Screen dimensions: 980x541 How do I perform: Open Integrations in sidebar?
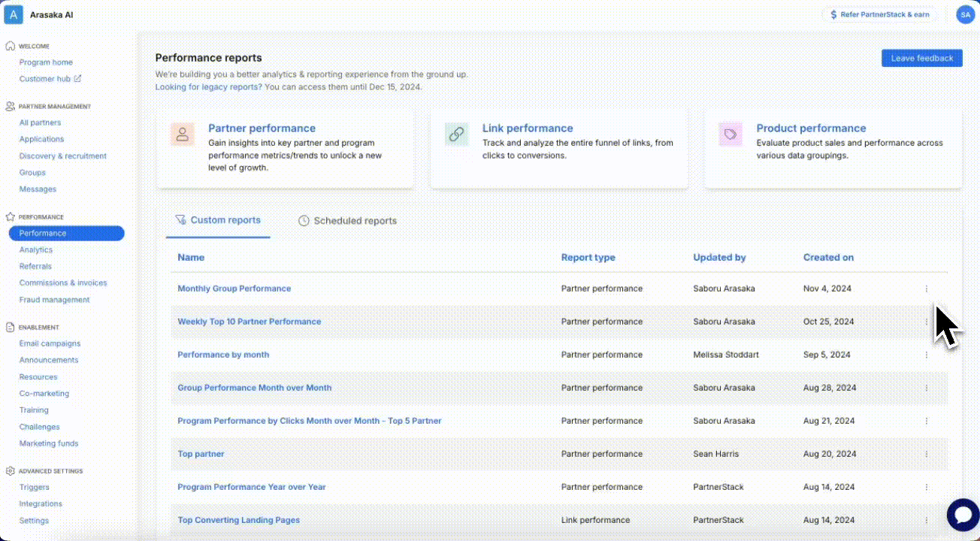41,503
